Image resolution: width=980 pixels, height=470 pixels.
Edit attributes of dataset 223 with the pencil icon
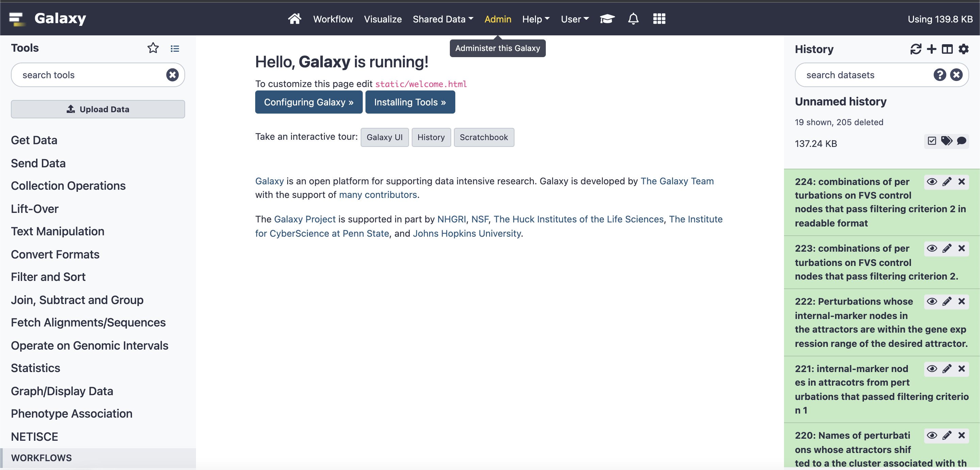point(947,248)
